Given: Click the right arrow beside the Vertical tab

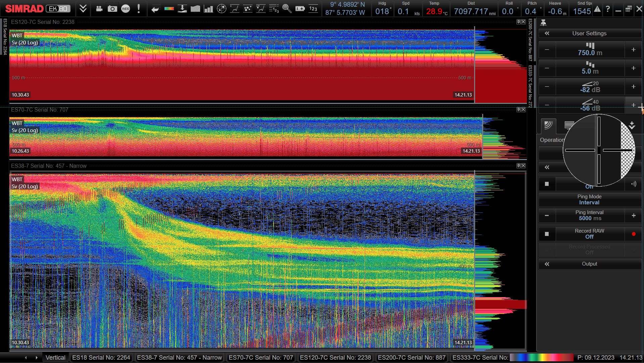Looking at the screenshot, I should (x=37, y=358).
